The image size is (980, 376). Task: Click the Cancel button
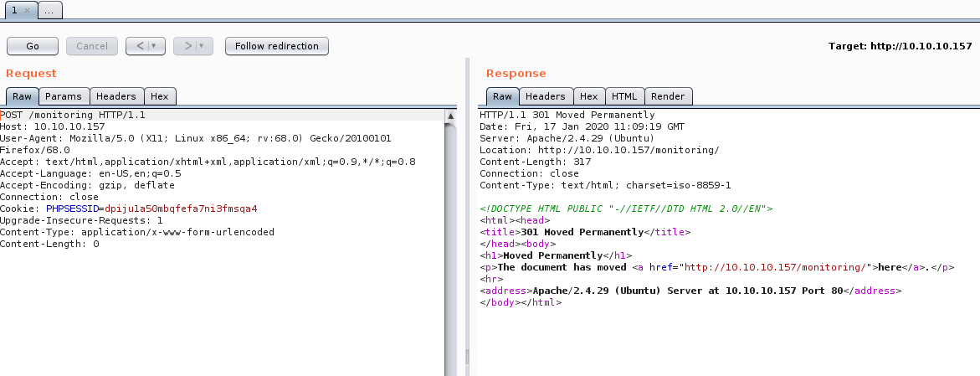pos(92,46)
